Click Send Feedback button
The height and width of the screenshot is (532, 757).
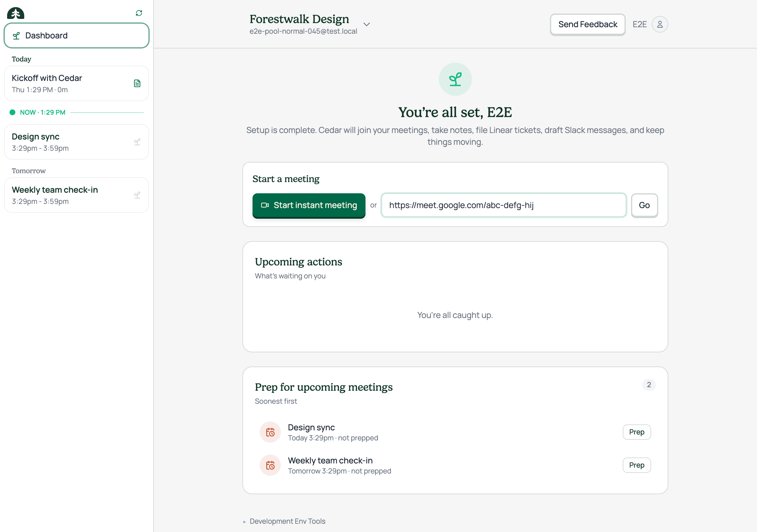[588, 25]
